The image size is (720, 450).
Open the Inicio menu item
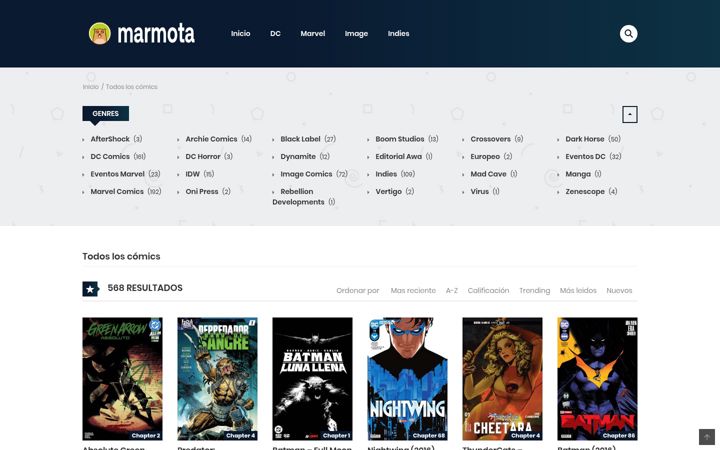(x=240, y=34)
